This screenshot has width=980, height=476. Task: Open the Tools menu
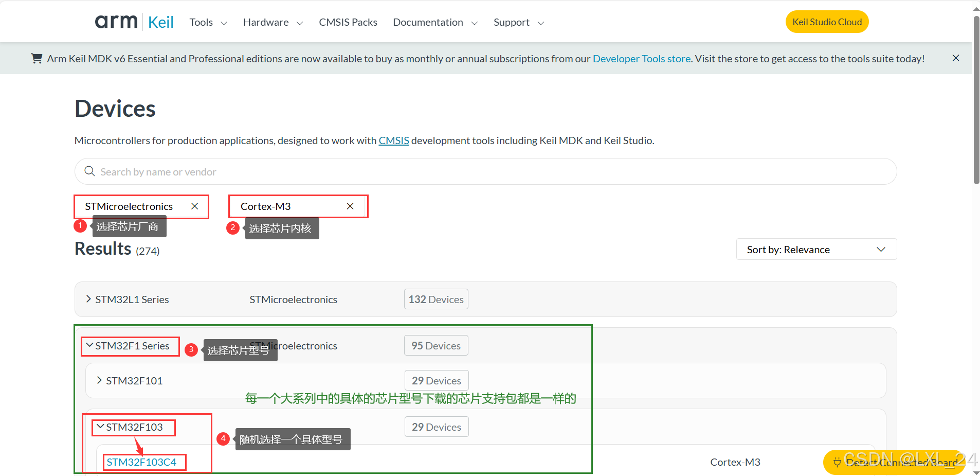[x=208, y=22]
